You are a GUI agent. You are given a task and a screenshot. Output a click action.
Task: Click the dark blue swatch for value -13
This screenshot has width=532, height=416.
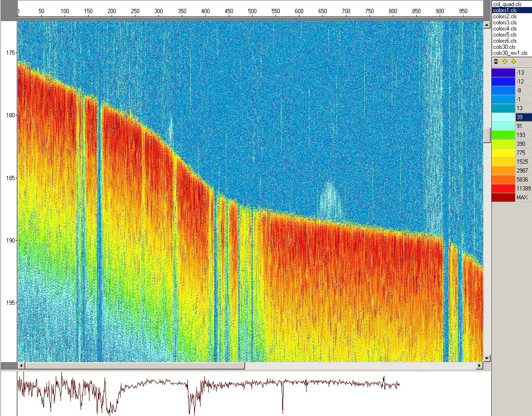[x=503, y=73]
